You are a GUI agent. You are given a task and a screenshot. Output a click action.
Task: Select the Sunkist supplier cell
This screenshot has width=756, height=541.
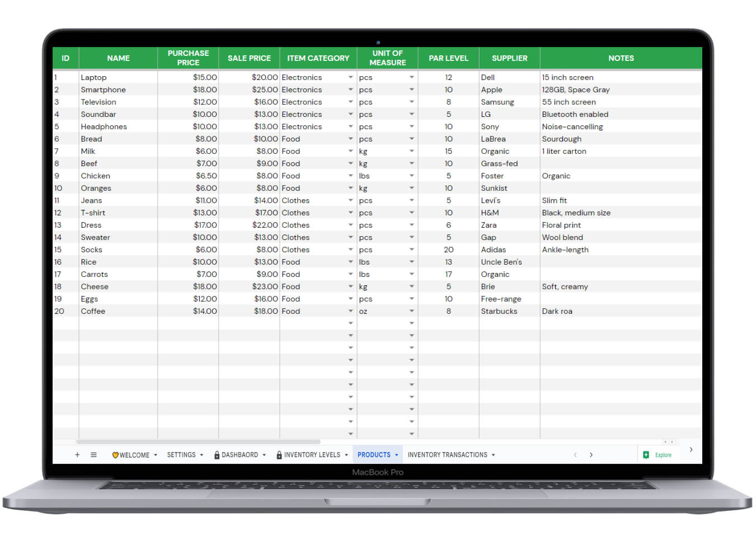click(x=509, y=188)
